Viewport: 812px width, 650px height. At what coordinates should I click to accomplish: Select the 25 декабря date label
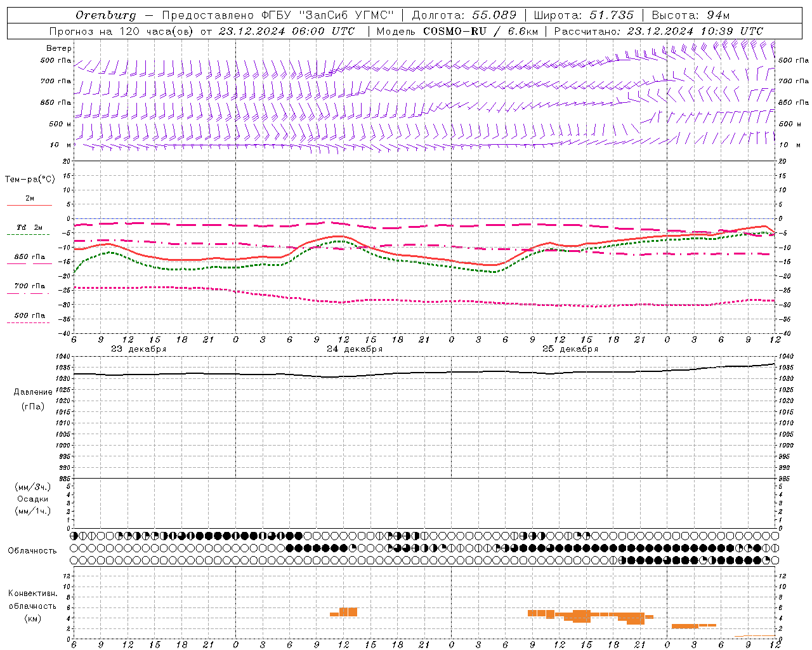(570, 349)
